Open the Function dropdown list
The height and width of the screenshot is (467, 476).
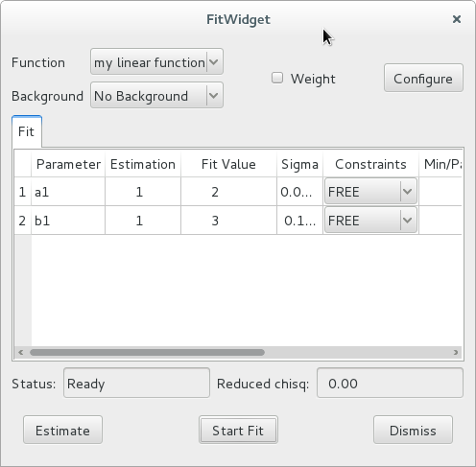tap(156, 61)
